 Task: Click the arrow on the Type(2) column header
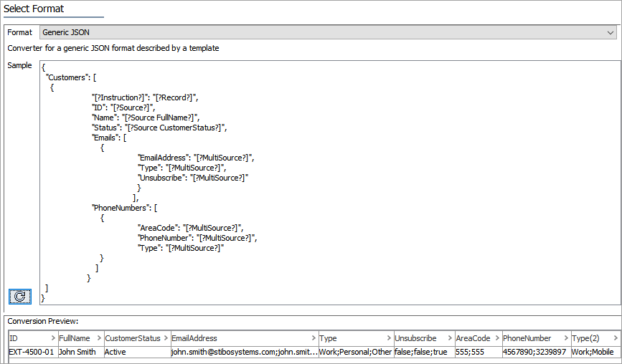coord(615,338)
